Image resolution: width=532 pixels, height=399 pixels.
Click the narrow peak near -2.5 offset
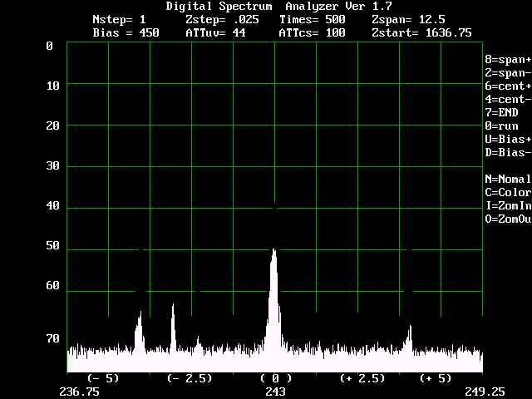click(x=174, y=328)
